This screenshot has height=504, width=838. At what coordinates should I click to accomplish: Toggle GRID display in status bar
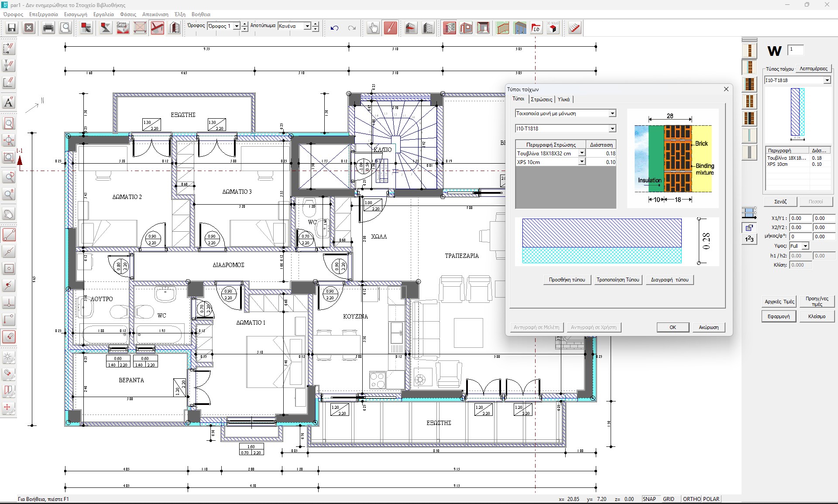click(x=668, y=499)
